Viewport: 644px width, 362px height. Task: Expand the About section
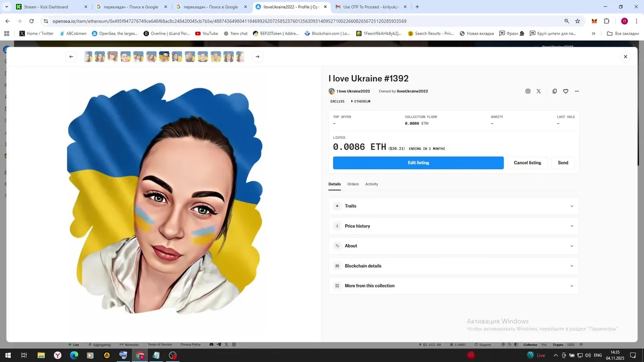[x=454, y=246]
